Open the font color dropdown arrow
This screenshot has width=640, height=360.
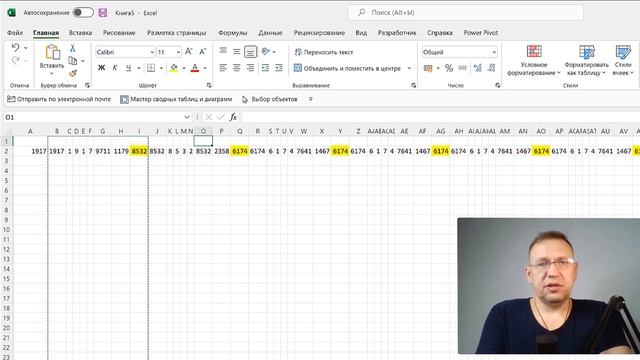click(205, 68)
